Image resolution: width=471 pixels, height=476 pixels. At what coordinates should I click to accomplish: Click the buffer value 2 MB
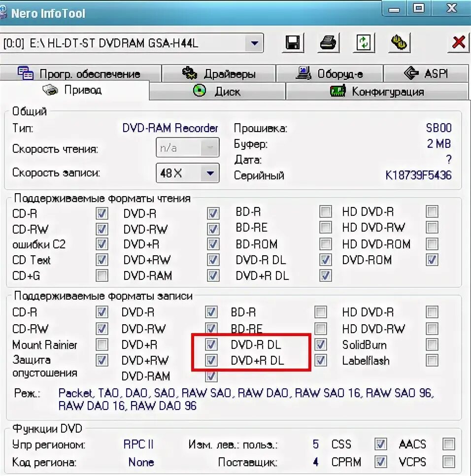click(439, 143)
